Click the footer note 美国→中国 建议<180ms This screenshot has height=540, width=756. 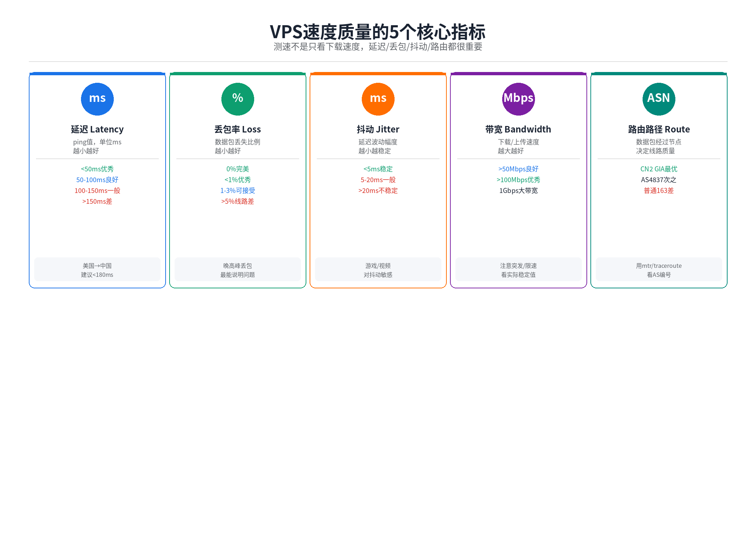click(x=97, y=270)
